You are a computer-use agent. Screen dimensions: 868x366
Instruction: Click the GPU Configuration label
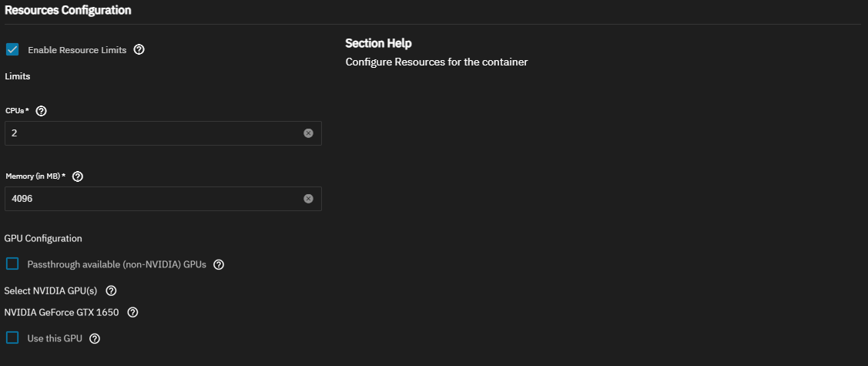[43, 238]
